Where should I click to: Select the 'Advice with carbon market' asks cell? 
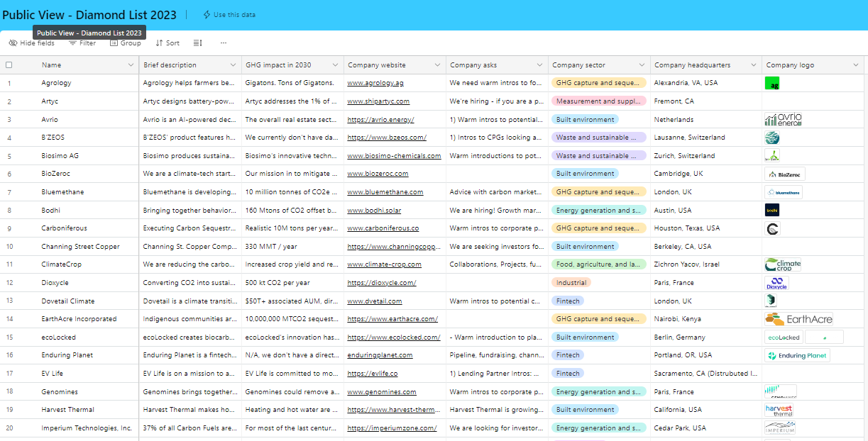pyautogui.click(x=497, y=192)
